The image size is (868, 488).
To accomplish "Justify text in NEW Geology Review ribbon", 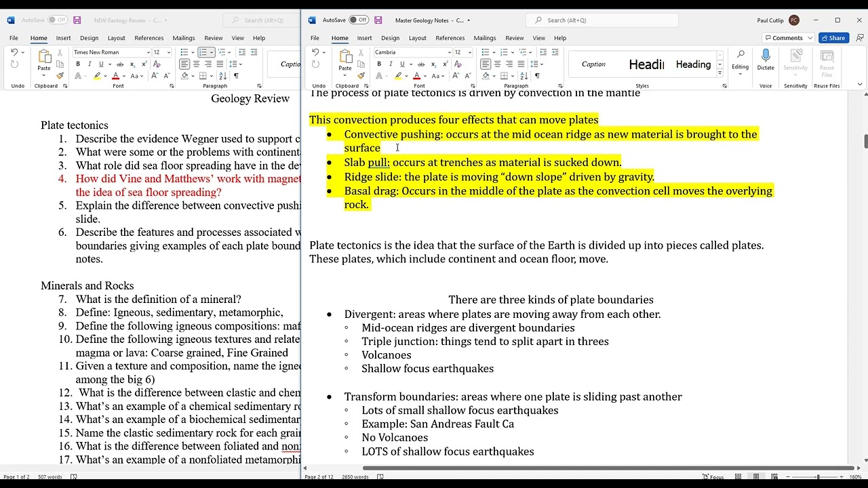I will point(220,64).
